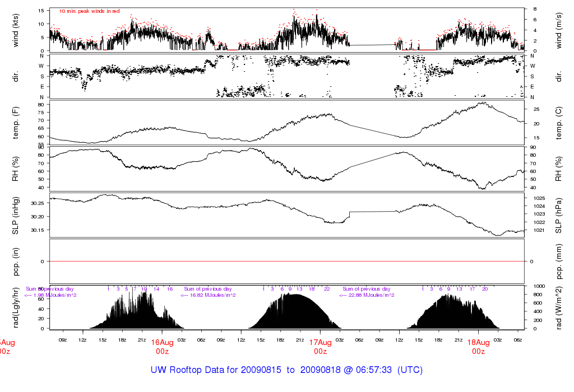The width and height of the screenshot is (574, 392).
Task: Select the '1.98 MJoules/m^2' radiation sum
Action: 55,295
